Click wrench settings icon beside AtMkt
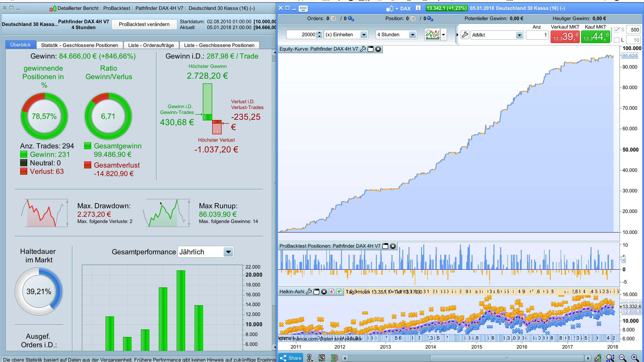The height and width of the screenshot is (362, 644). tap(465, 35)
